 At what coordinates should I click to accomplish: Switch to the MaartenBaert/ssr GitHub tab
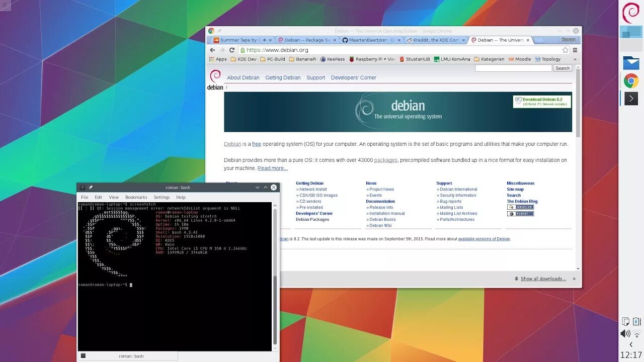pos(371,40)
